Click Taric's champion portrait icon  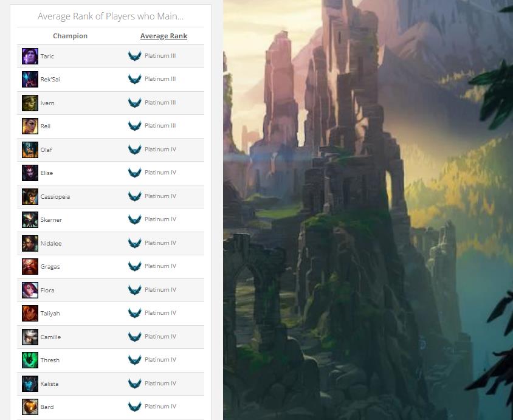[x=30, y=56]
